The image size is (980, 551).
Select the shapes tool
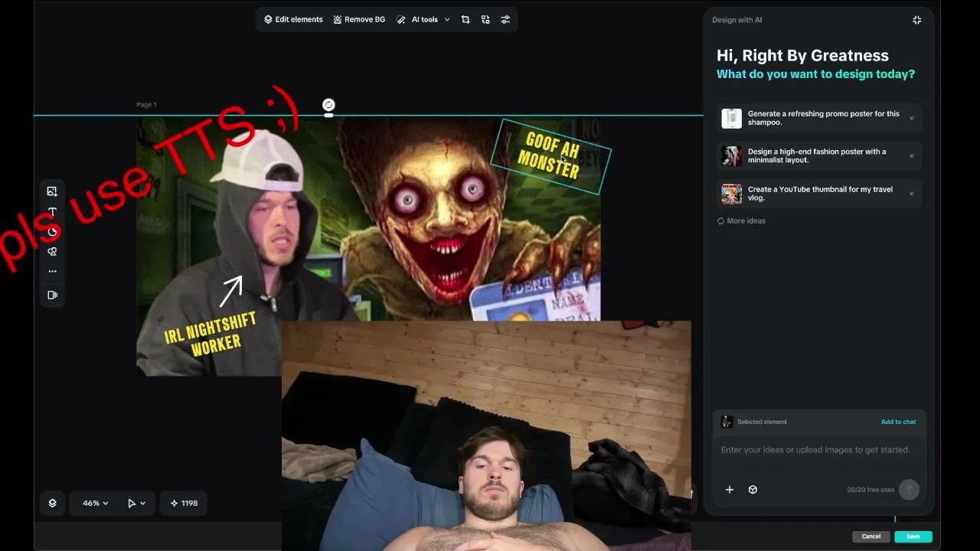pyautogui.click(x=52, y=251)
